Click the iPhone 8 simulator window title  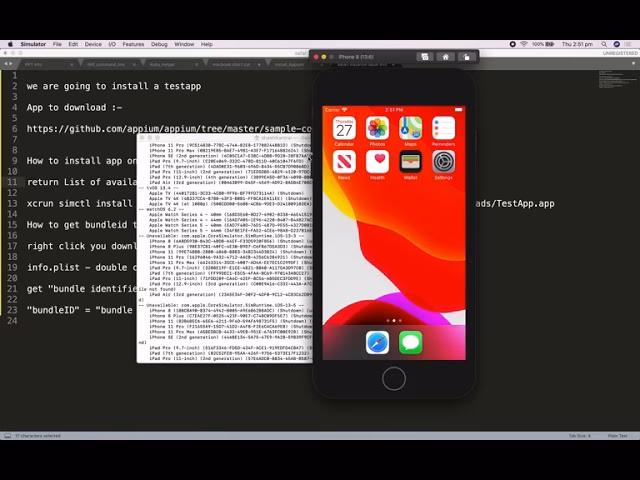coord(356,57)
